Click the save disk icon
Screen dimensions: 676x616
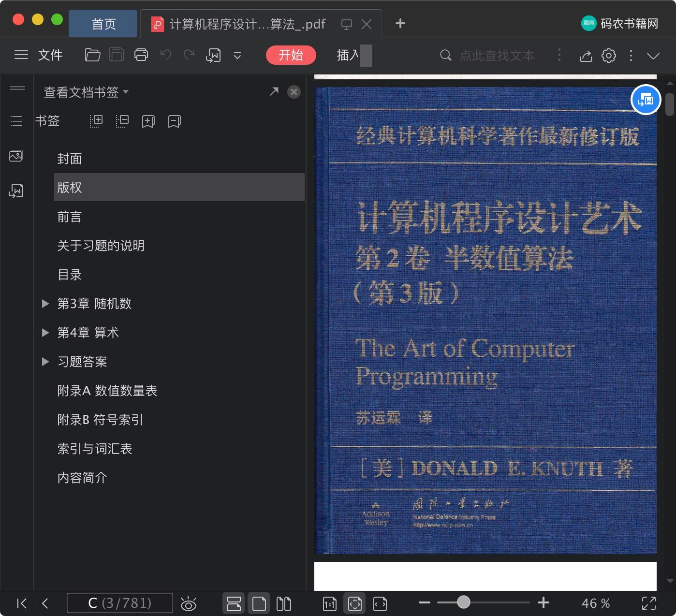117,55
